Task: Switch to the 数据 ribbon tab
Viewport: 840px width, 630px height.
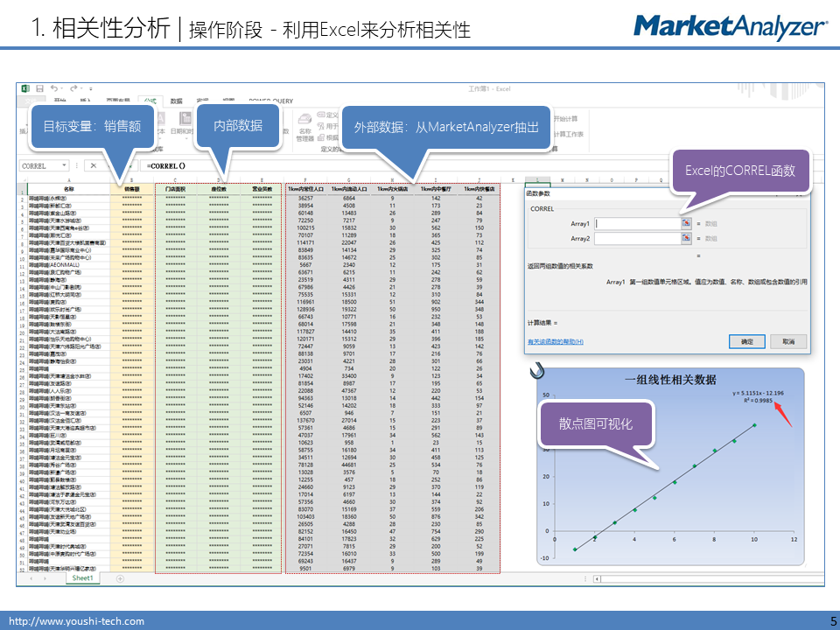Action: [176, 101]
